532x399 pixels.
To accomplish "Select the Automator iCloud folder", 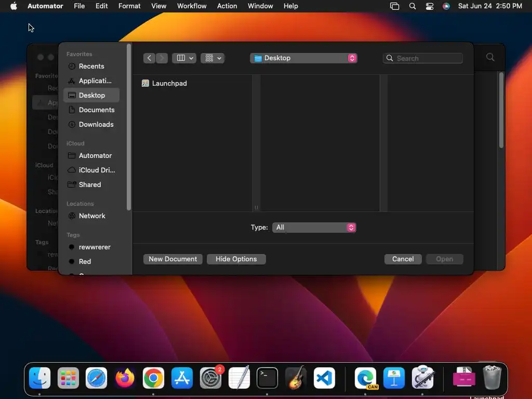I will (91, 156).
